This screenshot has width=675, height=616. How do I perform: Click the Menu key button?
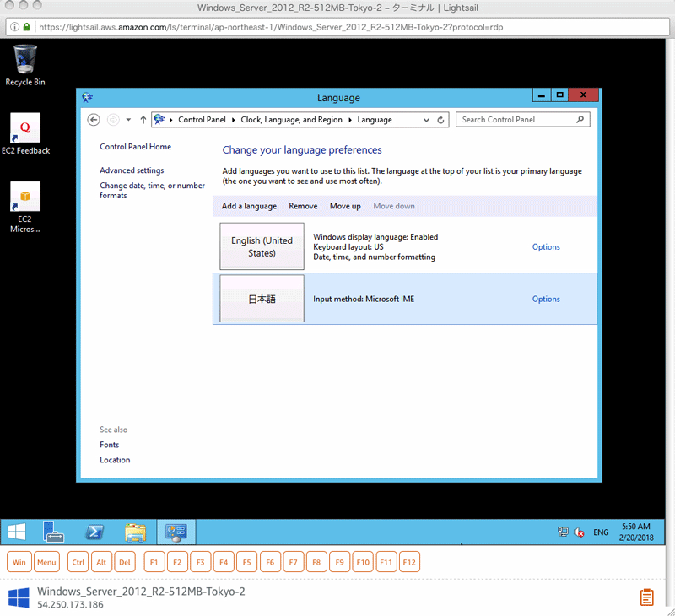click(46, 562)
